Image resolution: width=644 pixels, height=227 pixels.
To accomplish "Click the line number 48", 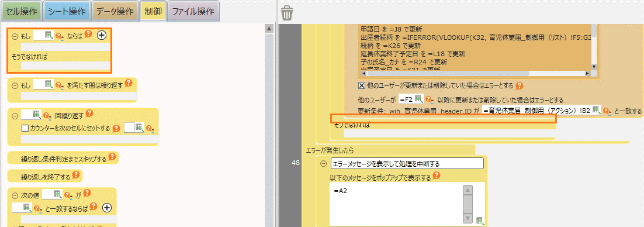I will [x=295, y=163].
